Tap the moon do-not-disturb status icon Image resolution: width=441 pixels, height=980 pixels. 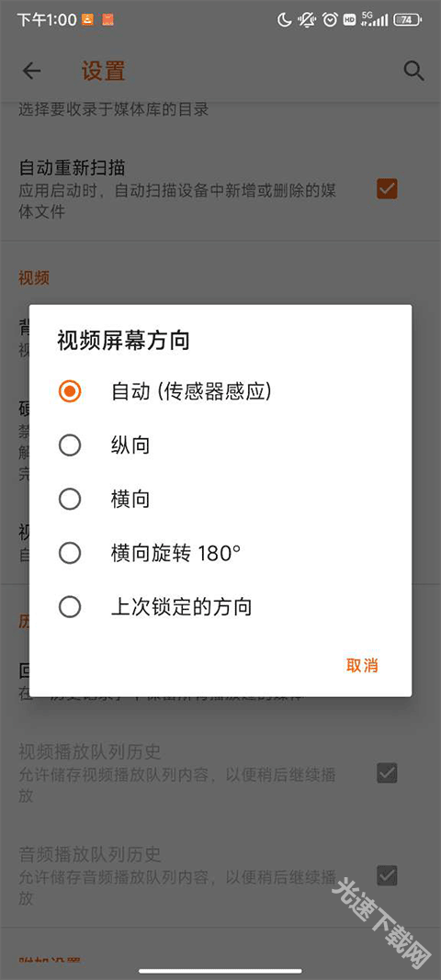point(285,20)
